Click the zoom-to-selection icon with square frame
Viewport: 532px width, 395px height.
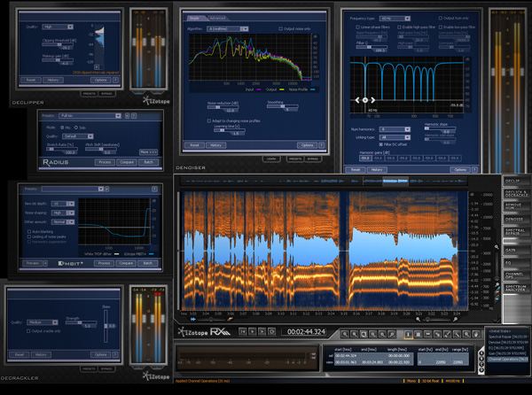tap(364, 335)
